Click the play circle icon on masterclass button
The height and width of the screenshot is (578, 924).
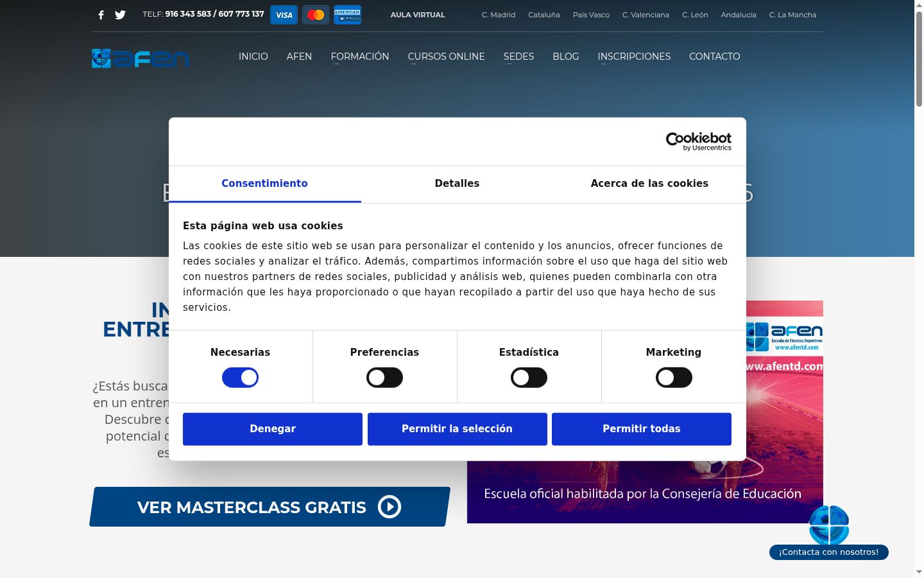(389, 507)
